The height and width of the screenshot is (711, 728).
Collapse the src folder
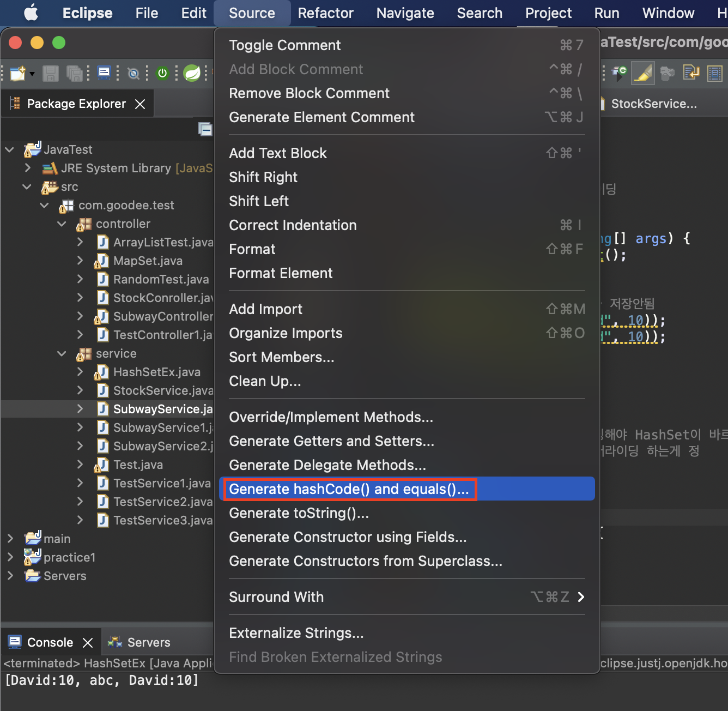click(27, 186)
